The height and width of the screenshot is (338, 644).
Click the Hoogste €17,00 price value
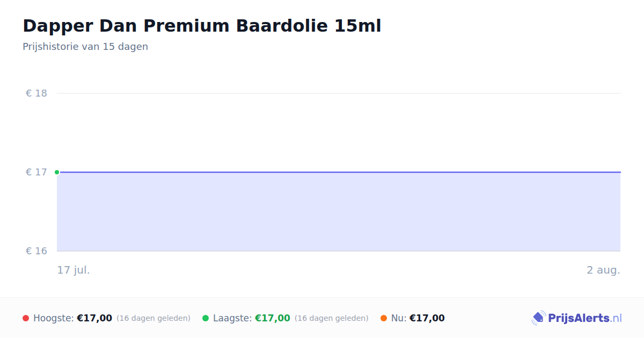click(94, 318)
